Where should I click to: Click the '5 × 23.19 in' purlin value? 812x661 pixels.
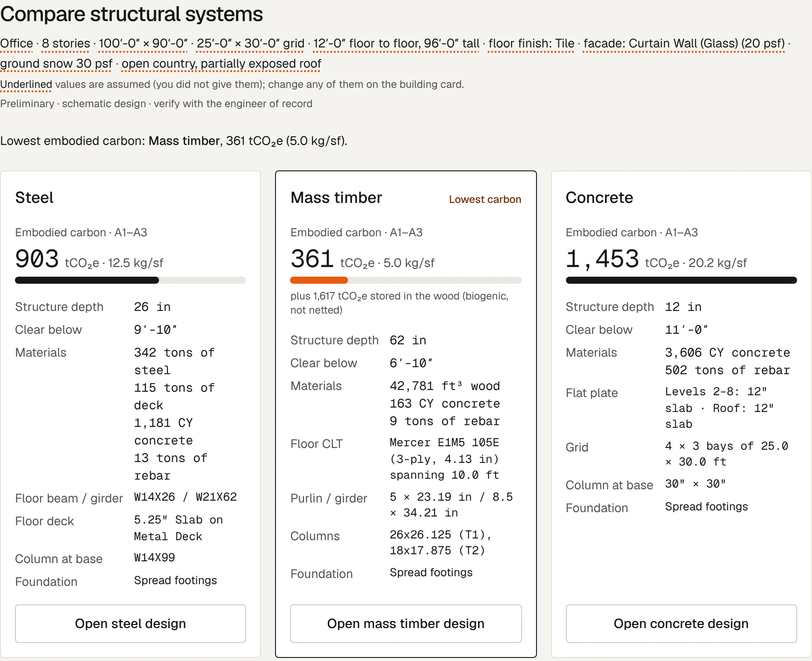pos(431,497)
